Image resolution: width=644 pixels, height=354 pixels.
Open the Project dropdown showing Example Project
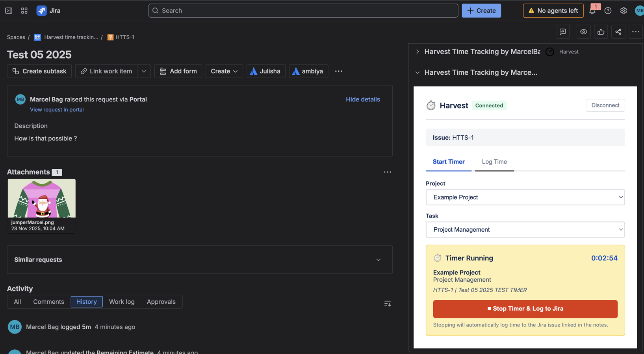pyautogui.click(x=525, y=197)
